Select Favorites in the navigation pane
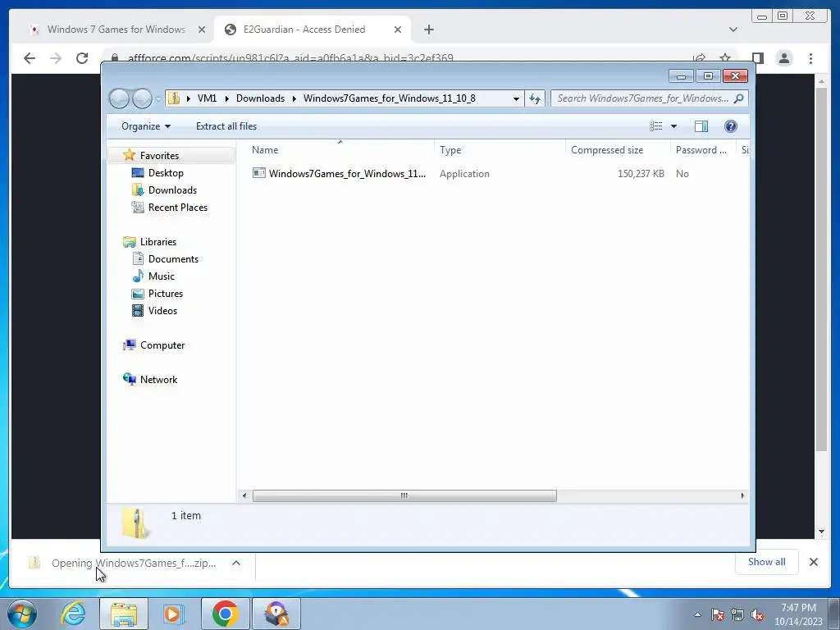The image size is (840, 630). [x=159, y=155]
